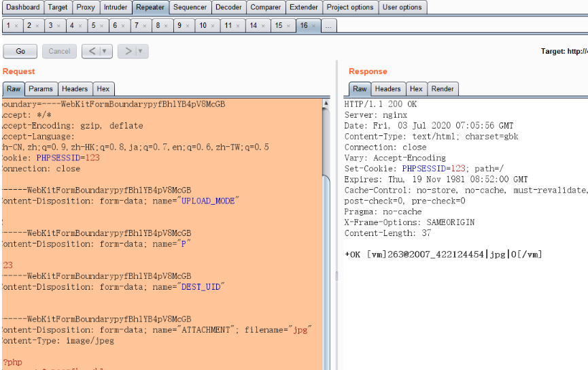Screen dimensions: 588x370
Task: Open the Target tab
Action: coord(58,7)
